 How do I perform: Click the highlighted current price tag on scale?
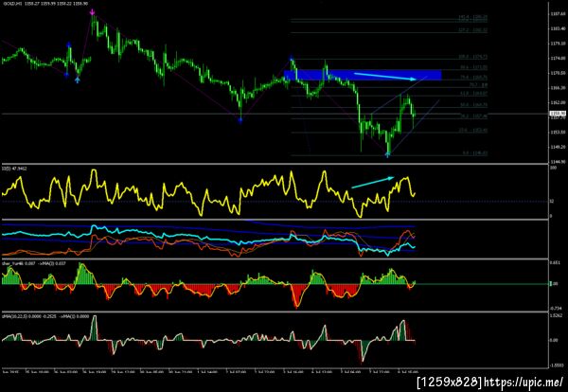(558, 114)
